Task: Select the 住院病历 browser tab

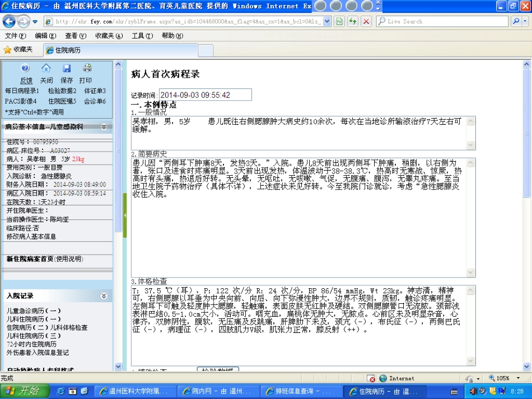Action: pos(120,50)
